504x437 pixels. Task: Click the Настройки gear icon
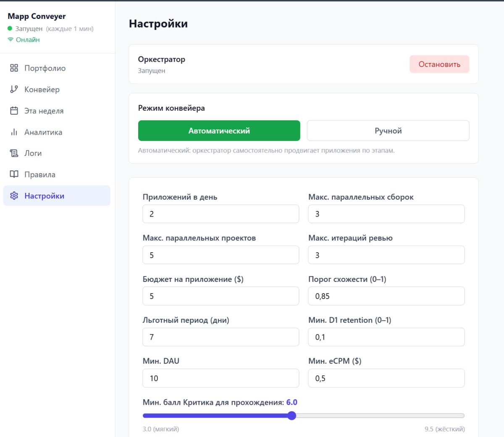(14, 196)
